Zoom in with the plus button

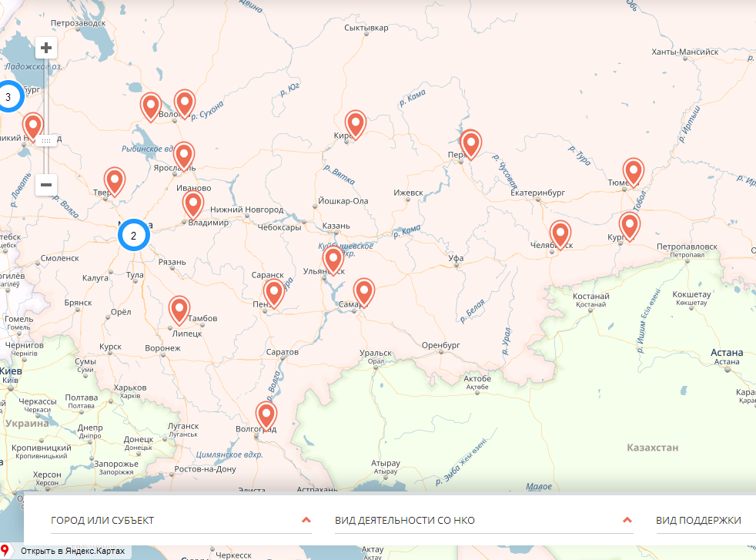point(46,48)
